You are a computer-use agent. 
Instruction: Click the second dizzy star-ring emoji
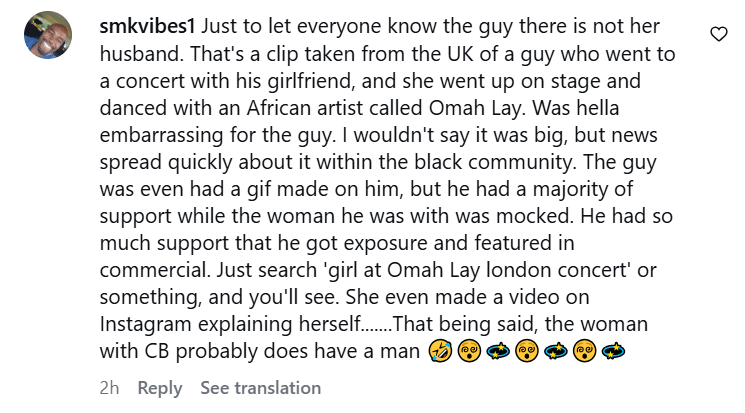554,351
